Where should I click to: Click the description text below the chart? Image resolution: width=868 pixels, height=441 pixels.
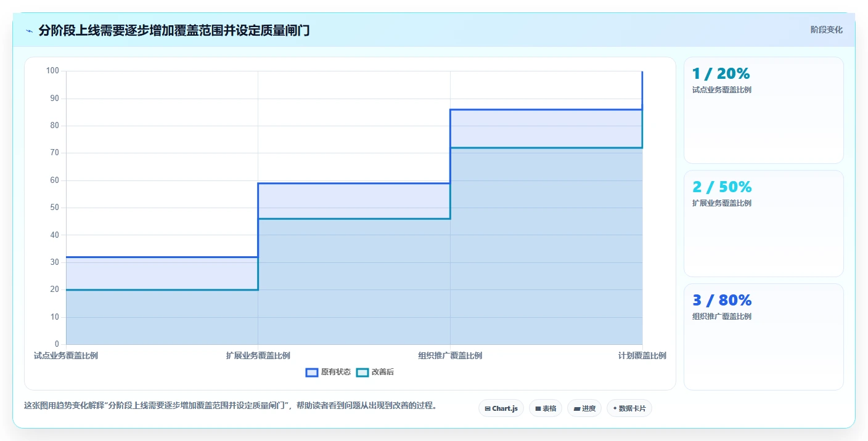(231, 405)
